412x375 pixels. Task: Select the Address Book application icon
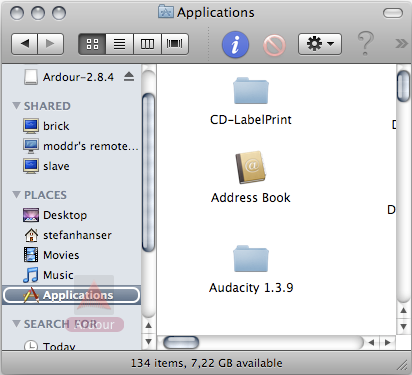(251, 168)
